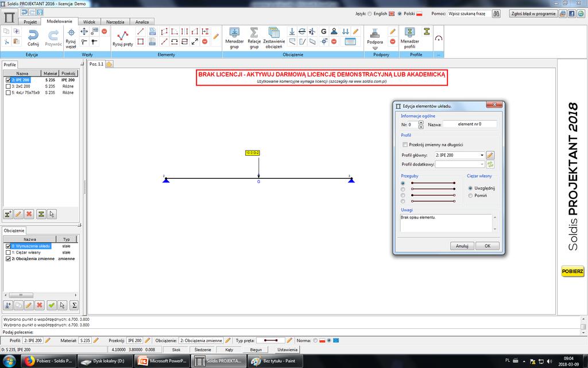Click horizontal scrollbar thumb in Obciążenie list
The image size is (588, 368).
(x=21, y=295)
